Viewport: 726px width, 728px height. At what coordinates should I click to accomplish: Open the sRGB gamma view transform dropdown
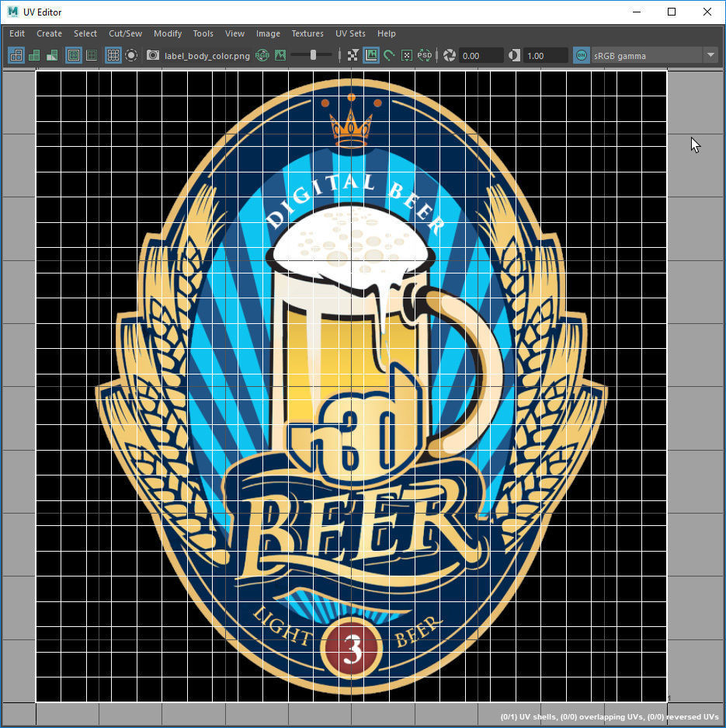click(655, 56)
